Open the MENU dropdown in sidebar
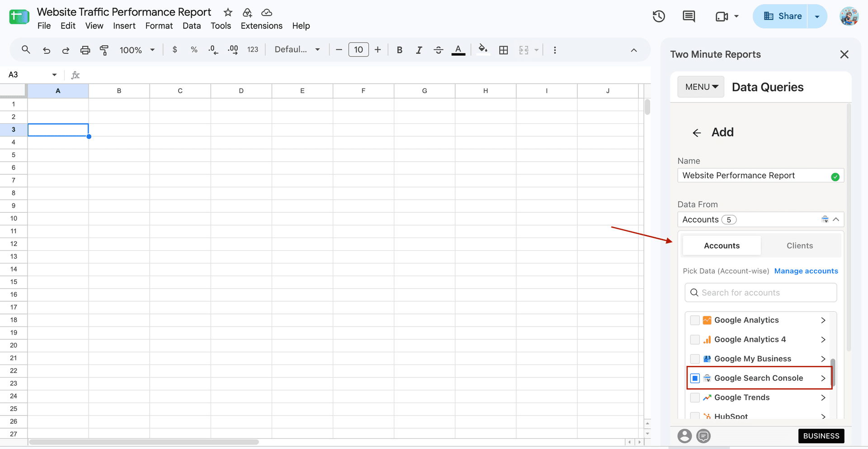868x449 pixels. (x=701, y=87)
